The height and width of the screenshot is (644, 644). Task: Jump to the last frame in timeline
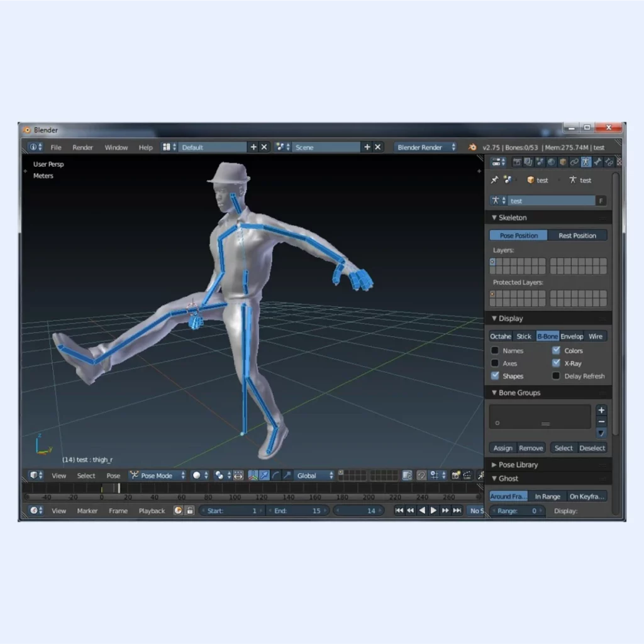pos(457,511)
